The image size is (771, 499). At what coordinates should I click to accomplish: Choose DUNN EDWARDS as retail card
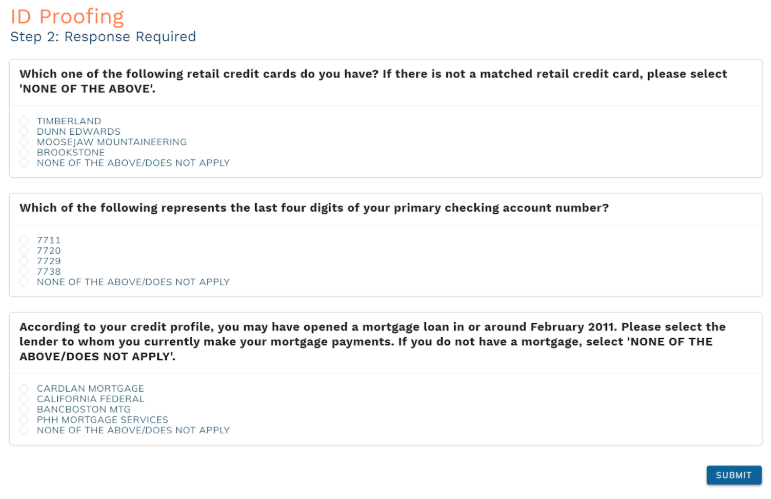[24, 131]
